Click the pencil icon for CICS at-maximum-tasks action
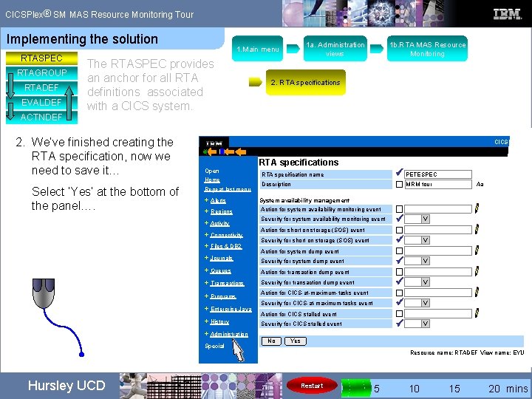The image size is (532, 399). click(477, 292)
